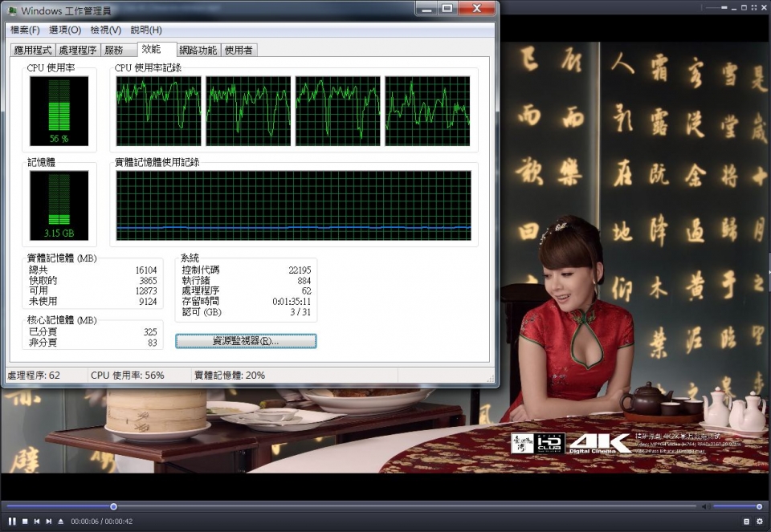
Task: Stop the video with the stop icon
Action: click(24, 521)
